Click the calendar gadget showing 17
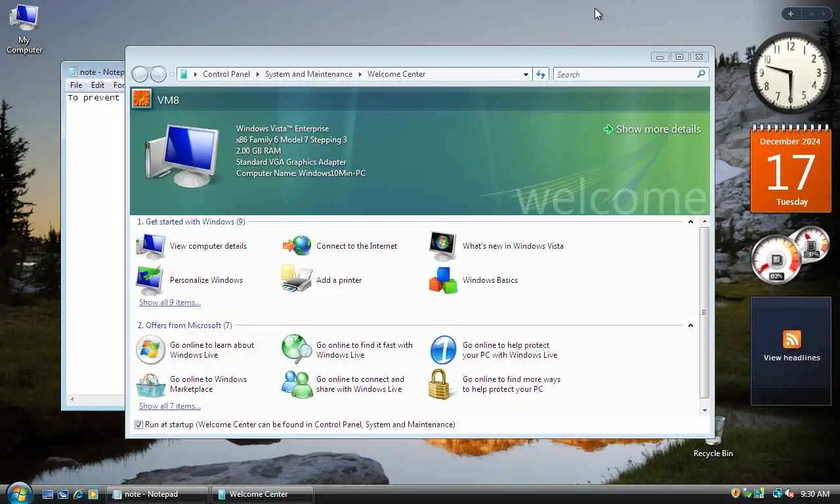 click(x=790, y=169)
